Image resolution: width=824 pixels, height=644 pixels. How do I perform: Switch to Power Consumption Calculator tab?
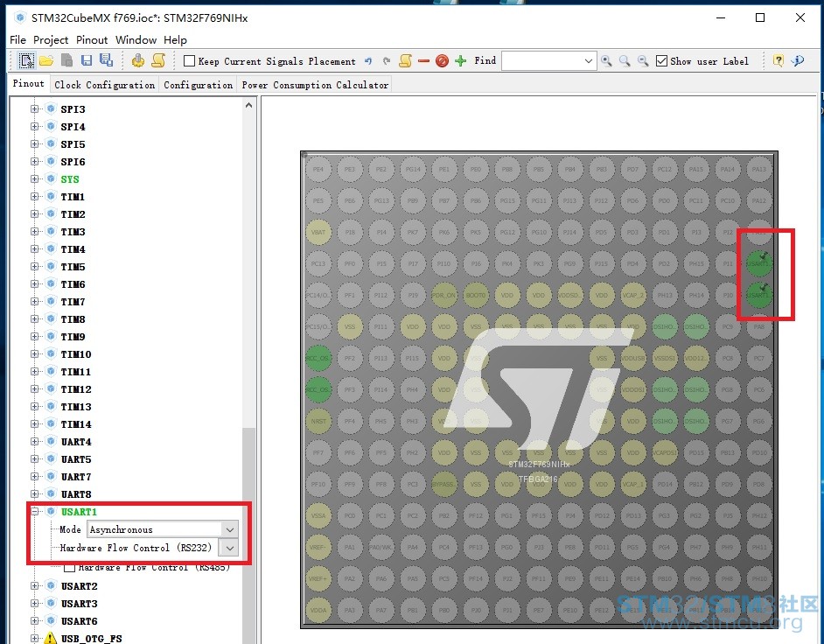pyautogui.click(x=315, y=85)
